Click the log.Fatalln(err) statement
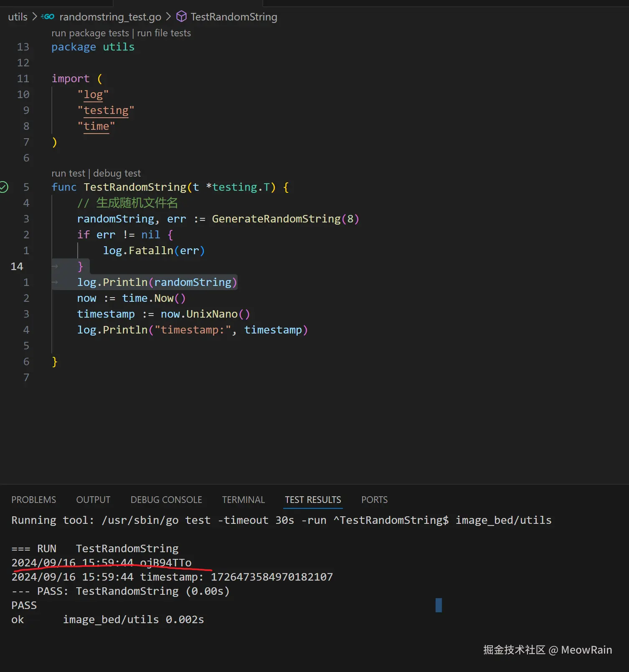The height and width of the screenshot is (672, 629). click(154, 251)
